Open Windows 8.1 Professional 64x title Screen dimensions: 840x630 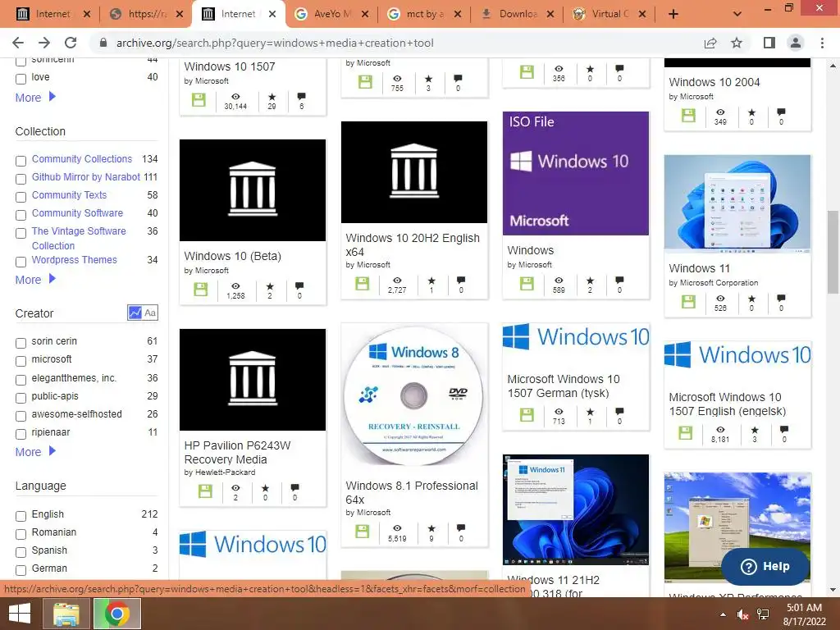click(x=412, y=492)
